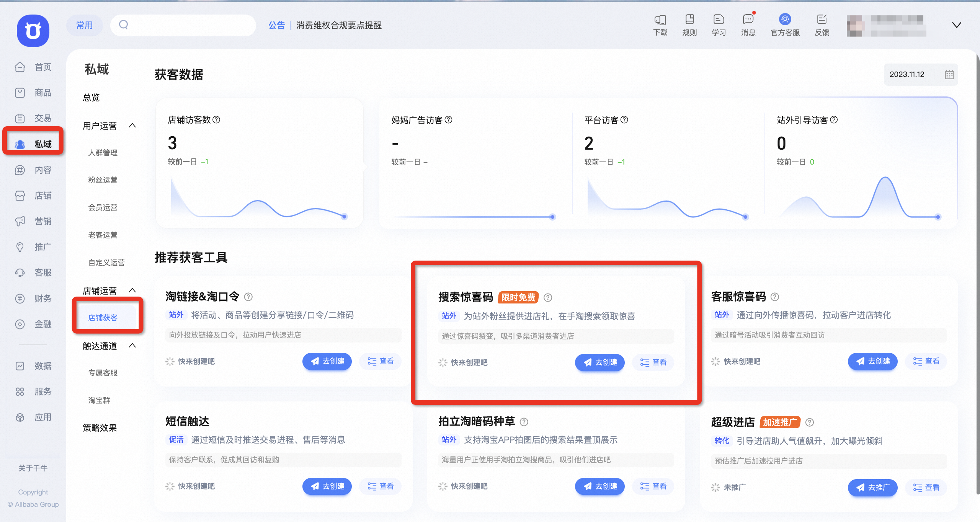
Task: Open 金融 in sidebar
Action: [33, 324]
